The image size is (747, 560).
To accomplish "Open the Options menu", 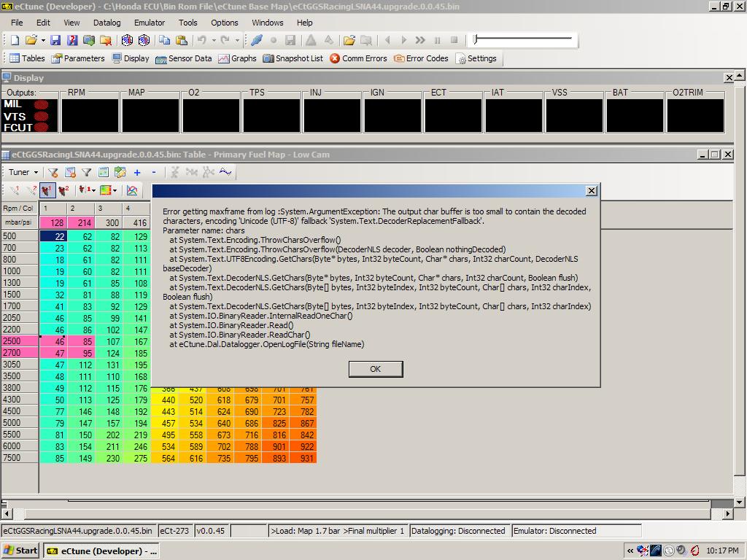I will coord(225,23).
